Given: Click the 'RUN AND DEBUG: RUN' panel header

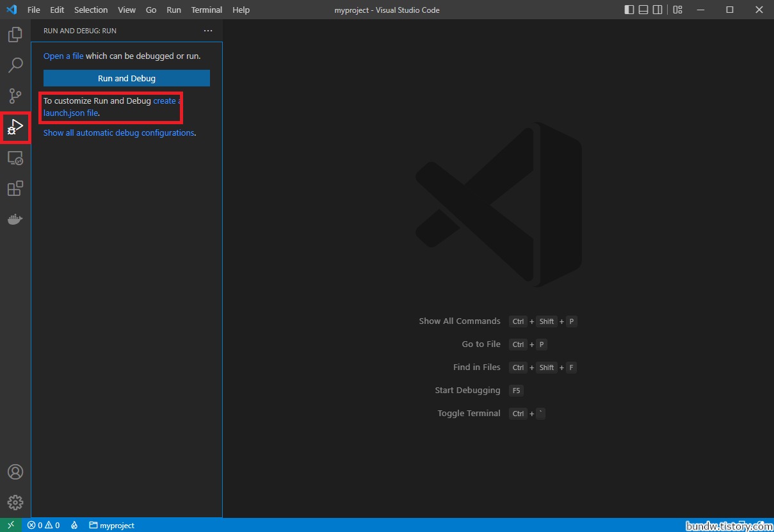Looking at the screenshot, I should coord(80,31).
